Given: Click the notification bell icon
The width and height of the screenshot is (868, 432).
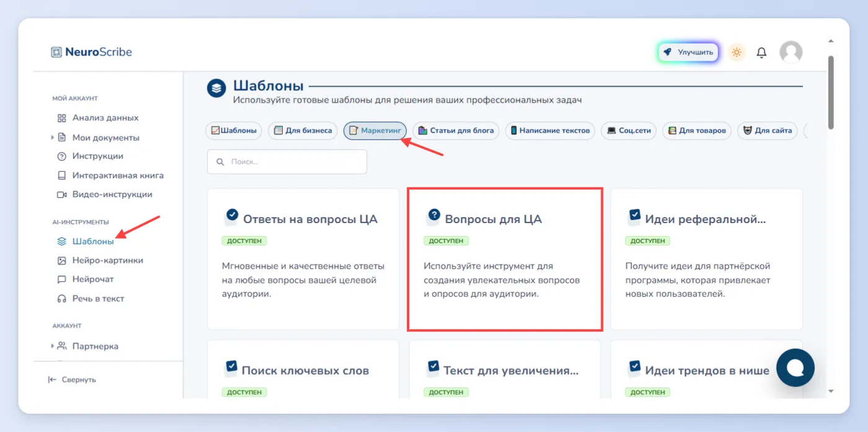Looking at the screenshot, I should [761, 53].
